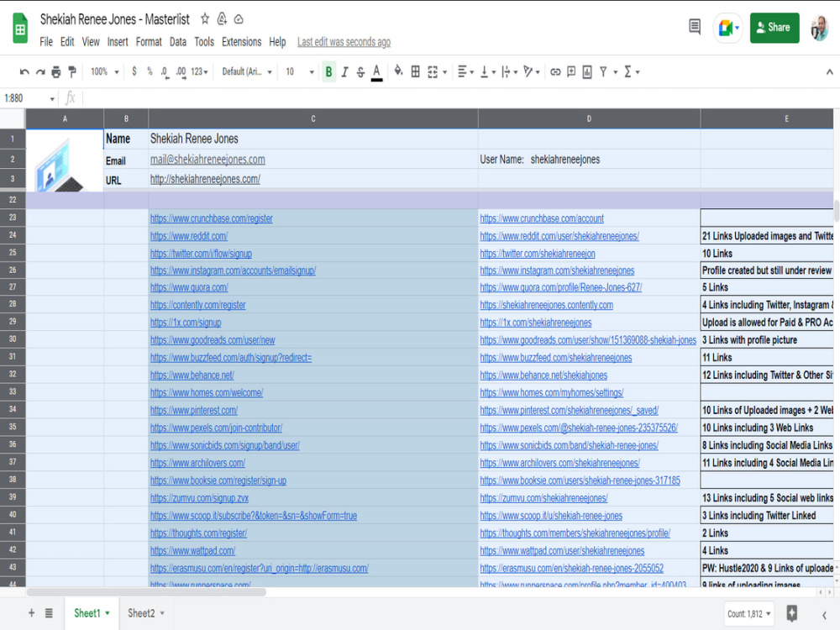Toggle Strikethrough formatting
840x630 pixels.
[360, 71]
